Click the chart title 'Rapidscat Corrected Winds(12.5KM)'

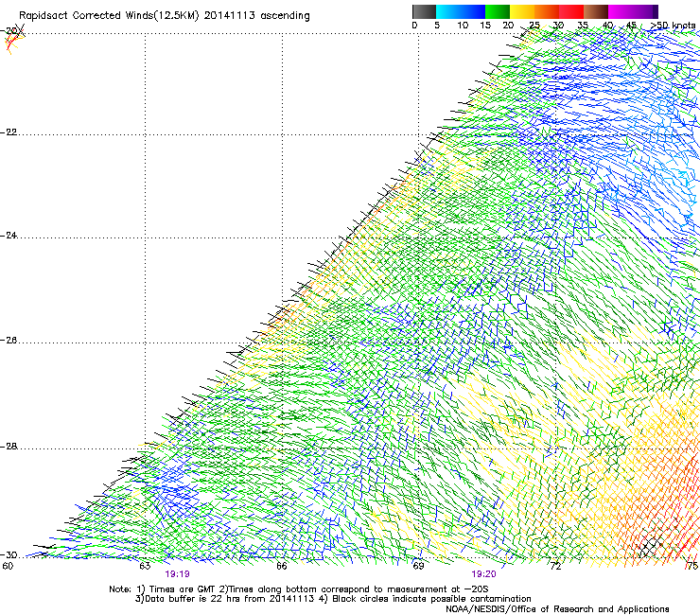109,16
